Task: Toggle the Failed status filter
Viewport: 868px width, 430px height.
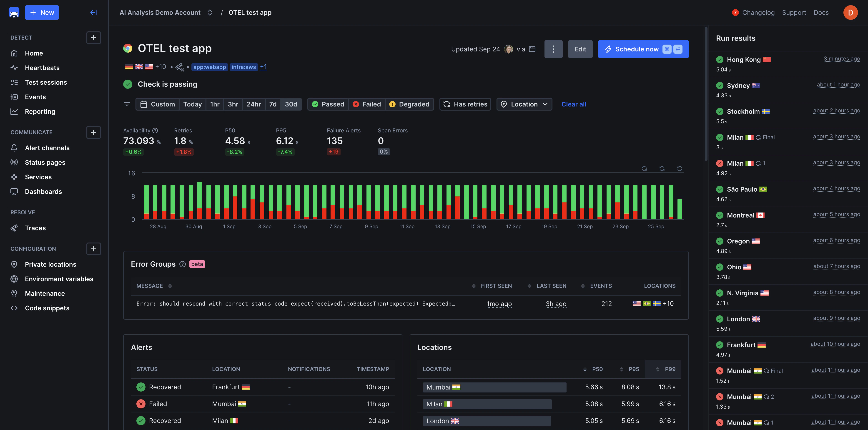Action: (x=367, y=104)
